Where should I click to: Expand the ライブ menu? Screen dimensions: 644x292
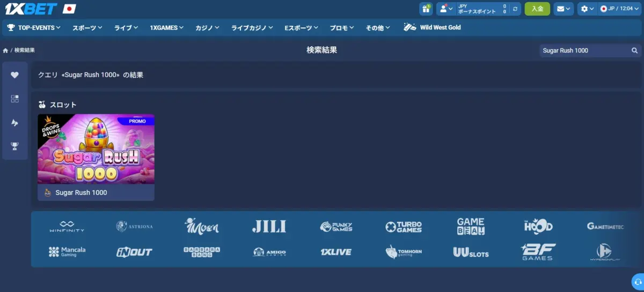pyautogui.click(x=126, y=27)
